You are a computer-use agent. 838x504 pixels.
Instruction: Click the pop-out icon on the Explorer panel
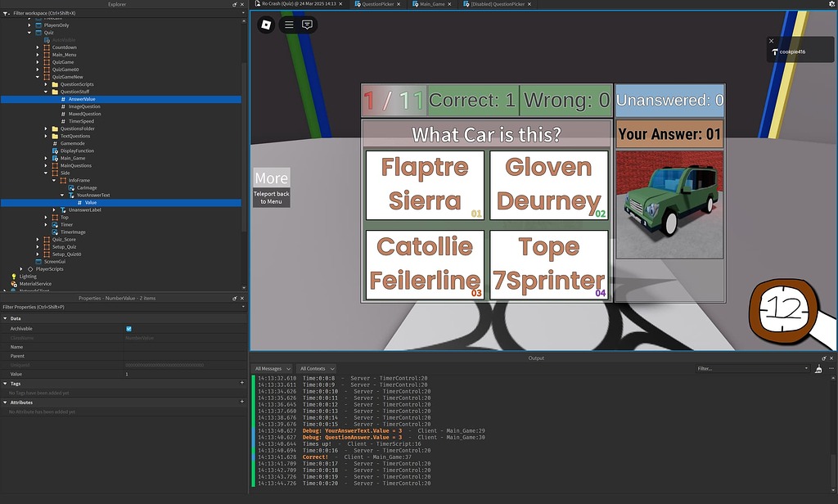click(x=233, y=3)
